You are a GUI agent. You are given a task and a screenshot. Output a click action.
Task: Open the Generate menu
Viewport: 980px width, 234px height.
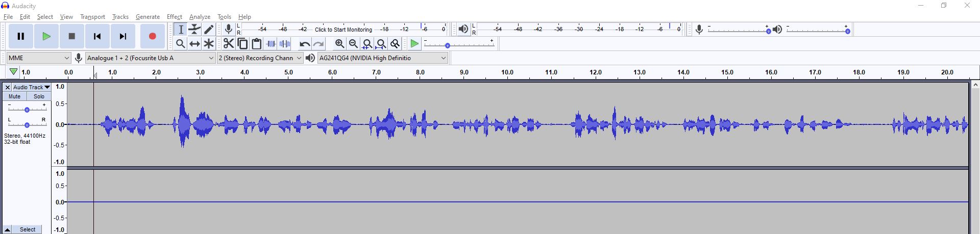pyautogui.click(x=148, y=17)
